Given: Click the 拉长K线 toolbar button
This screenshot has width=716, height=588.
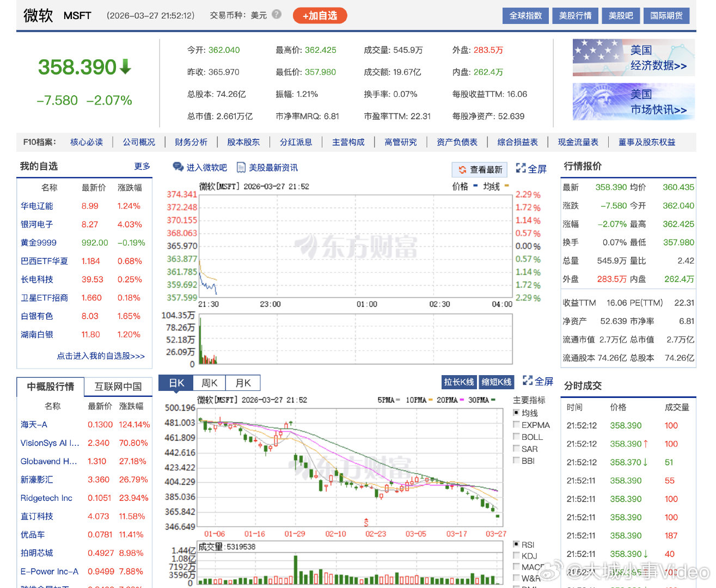Looking at the screenshot, I should pos(459,382).
